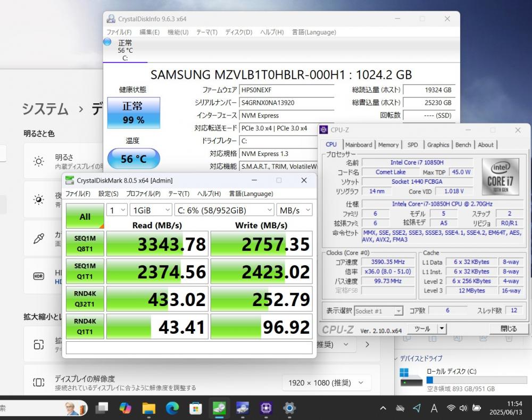Click the CrystalDiskMark title bar app icon

pos(70,180)
